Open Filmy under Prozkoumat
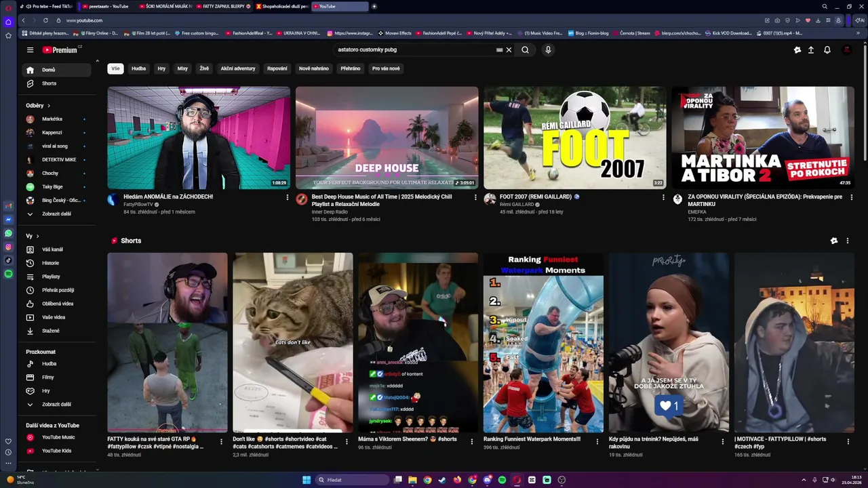Viewport: 868px width, 488px height. (x=57, y=378)
